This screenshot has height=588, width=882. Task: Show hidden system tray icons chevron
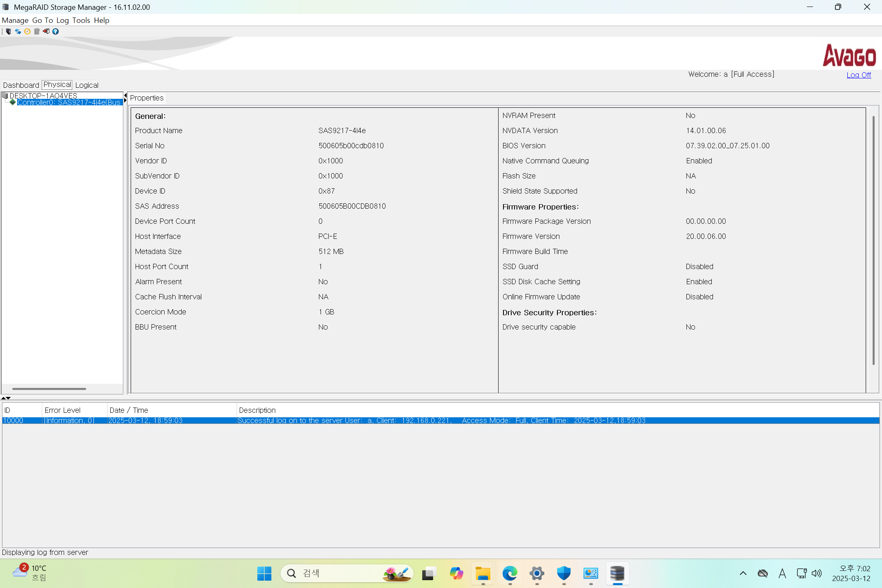[x=743, y=574]
